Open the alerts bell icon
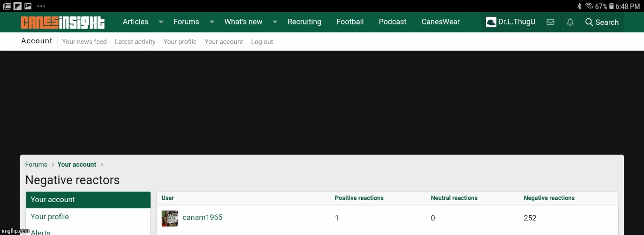This screenshot has height=235, width=644. click(570, 22)
